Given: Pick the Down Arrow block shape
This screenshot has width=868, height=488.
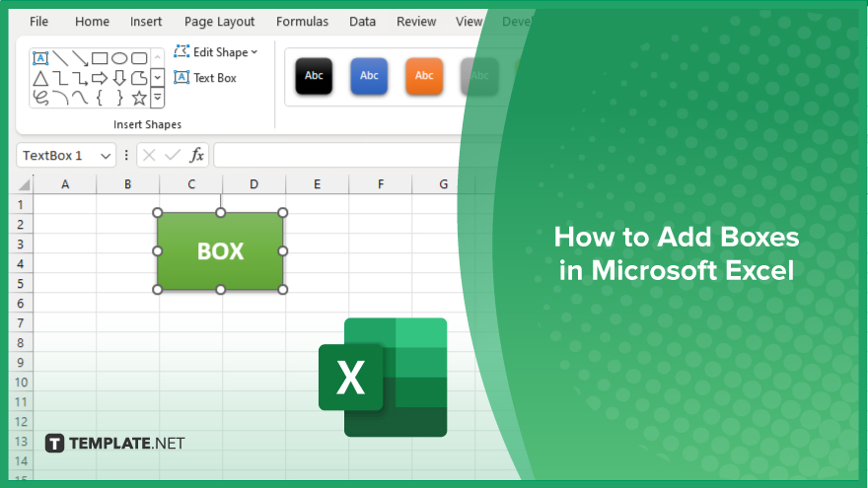Looking at the screenshot, I should pyautogui.click(x=119, y=78).
